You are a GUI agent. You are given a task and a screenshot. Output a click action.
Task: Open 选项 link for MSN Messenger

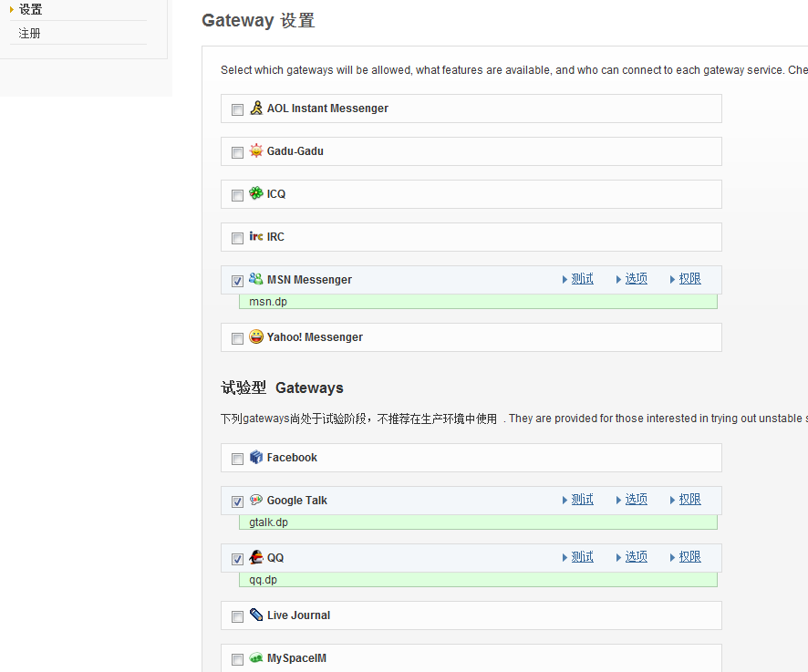(x=636, y=279)
